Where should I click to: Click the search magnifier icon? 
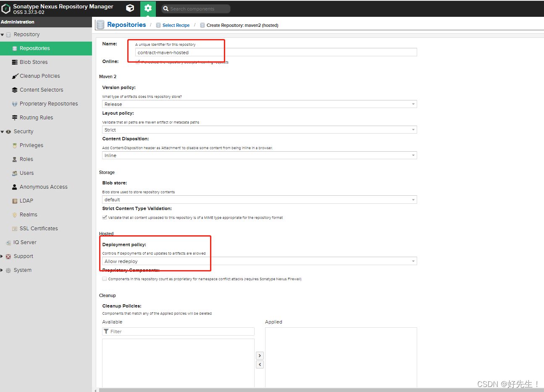(x=166, y=9)
